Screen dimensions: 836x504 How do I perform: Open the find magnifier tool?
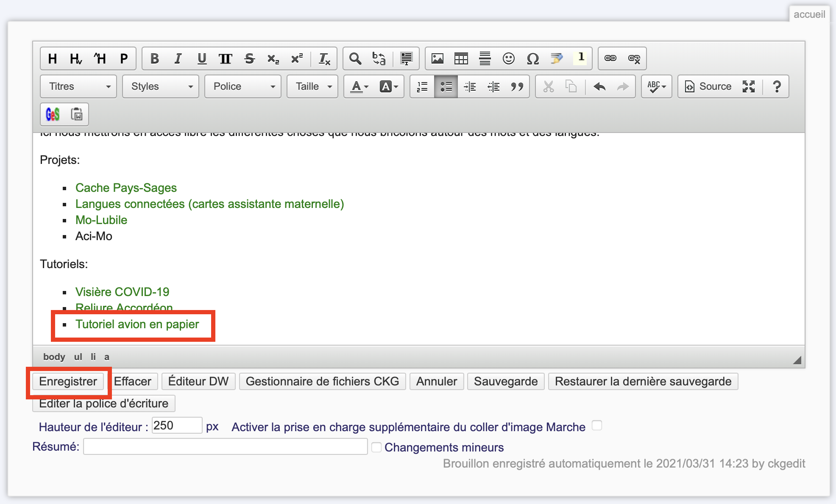355,58
